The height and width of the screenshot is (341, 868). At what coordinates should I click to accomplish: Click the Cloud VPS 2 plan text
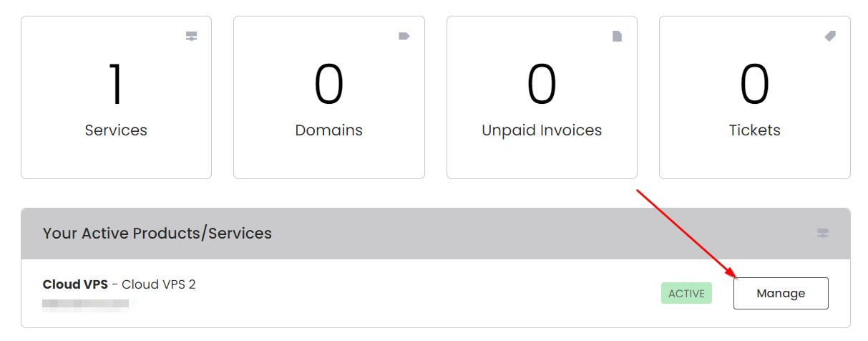[159, 284]
